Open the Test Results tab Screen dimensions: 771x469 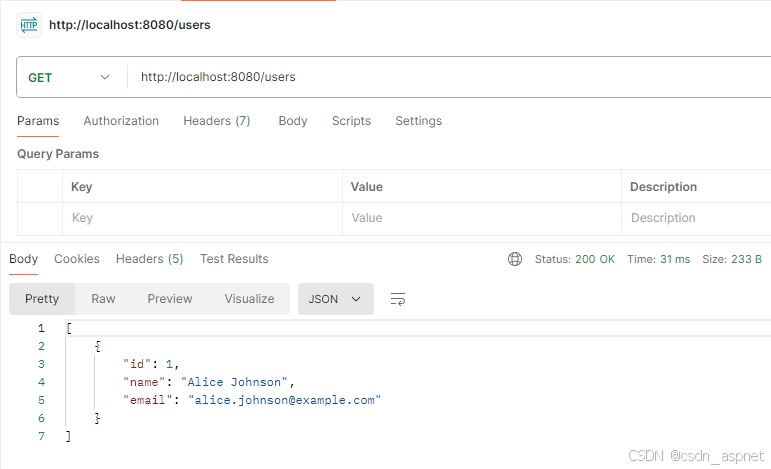click(x=234, y=259)
